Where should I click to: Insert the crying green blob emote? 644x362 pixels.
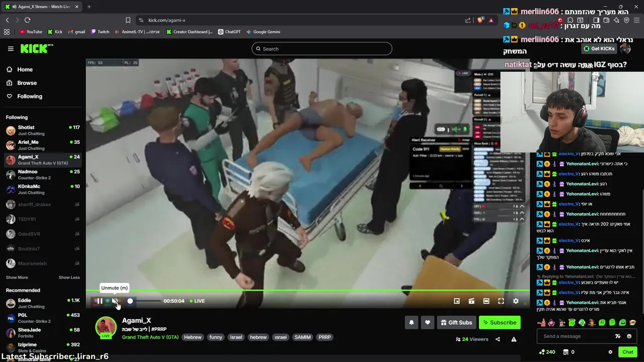point(622,323)
